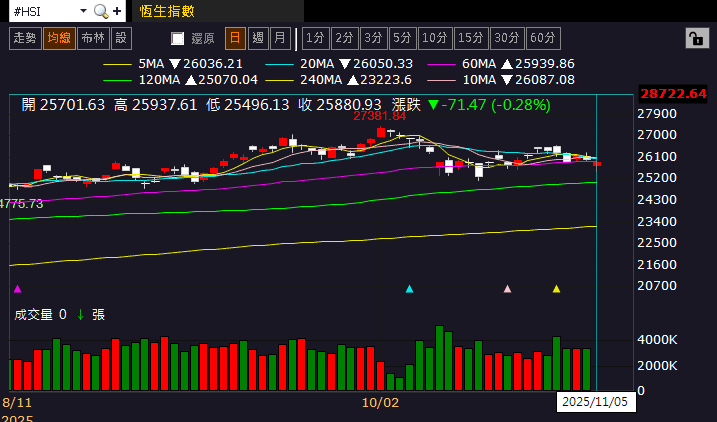
Task: Click the cyan triangle marker near 10/02
Action: tap(409, 289)
